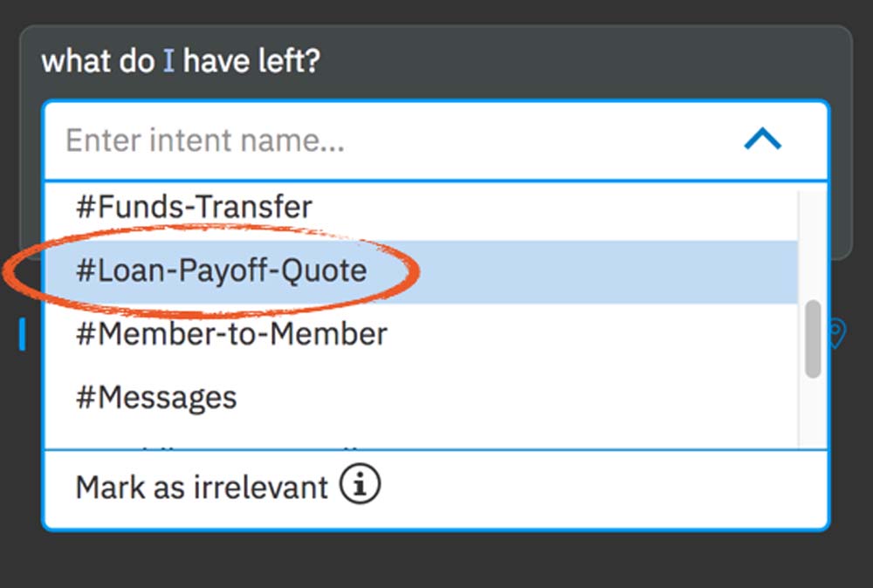Select the #Funds-Transfer intent
Viewport: 873px width, 588px height.
coord(194,208)
